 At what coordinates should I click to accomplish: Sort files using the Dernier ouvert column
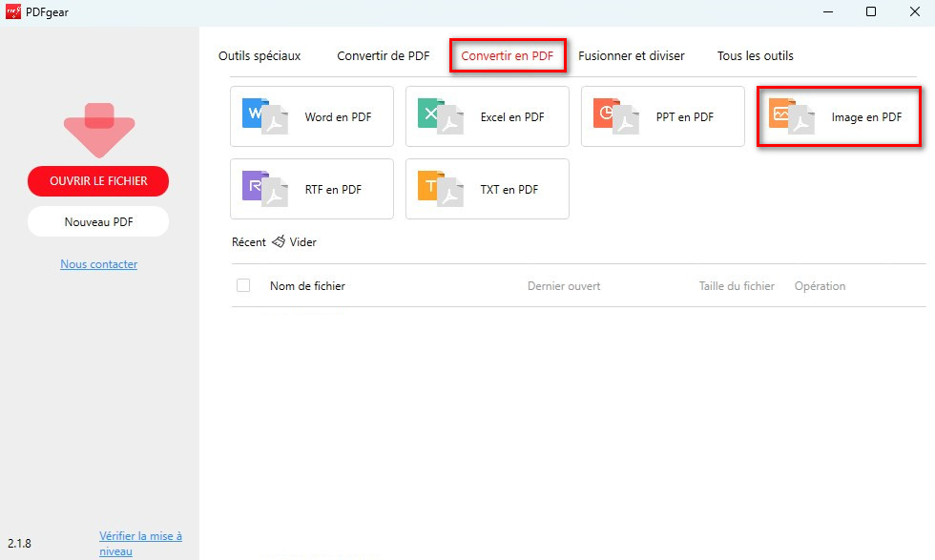(563, 285)
